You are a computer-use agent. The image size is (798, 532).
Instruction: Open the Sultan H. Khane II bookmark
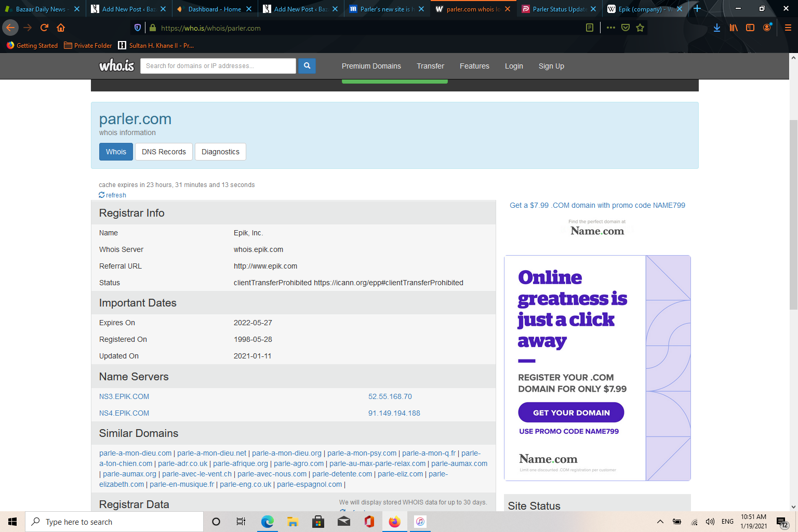pyautogui.click(x=156, y=45)
